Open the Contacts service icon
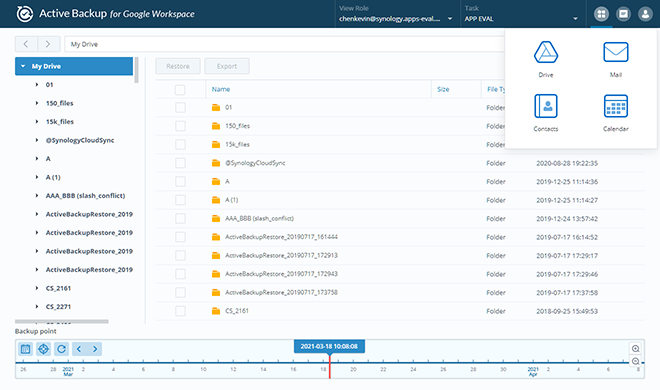Screen dimensions: 660x390 546,106
